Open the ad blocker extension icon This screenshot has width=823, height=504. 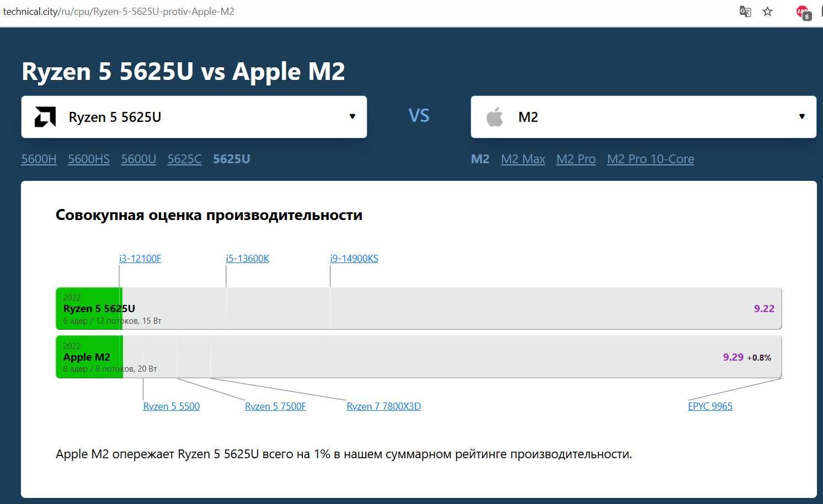pyautogui.click(x=803, y=12)
